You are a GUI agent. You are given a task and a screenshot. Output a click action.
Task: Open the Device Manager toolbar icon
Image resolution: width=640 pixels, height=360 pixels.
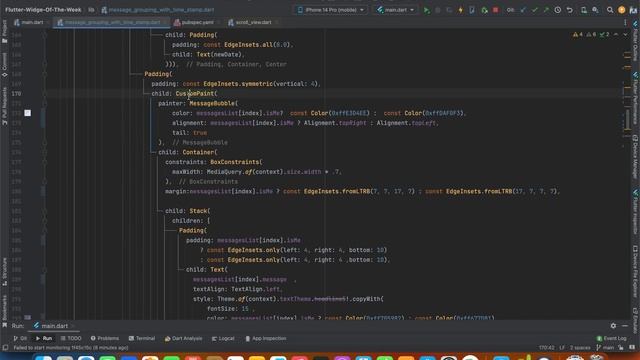(x=584, y=10)
